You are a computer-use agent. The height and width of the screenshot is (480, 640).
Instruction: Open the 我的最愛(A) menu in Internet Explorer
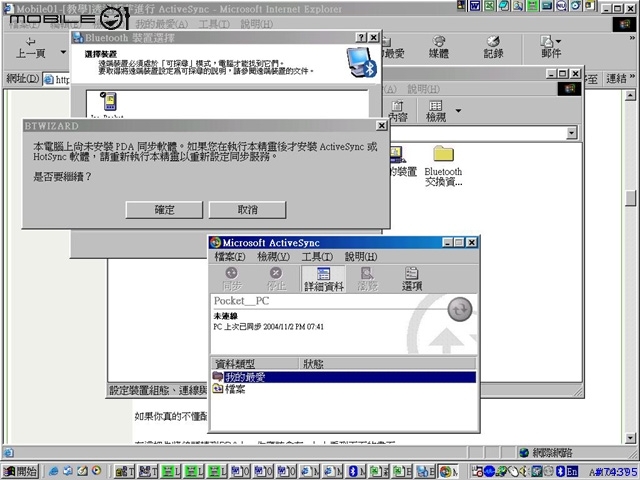[162, 24]
